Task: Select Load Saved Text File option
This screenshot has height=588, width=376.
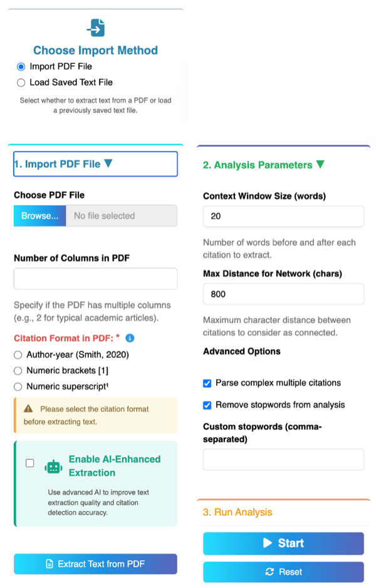Action: (x=21, y=83)
